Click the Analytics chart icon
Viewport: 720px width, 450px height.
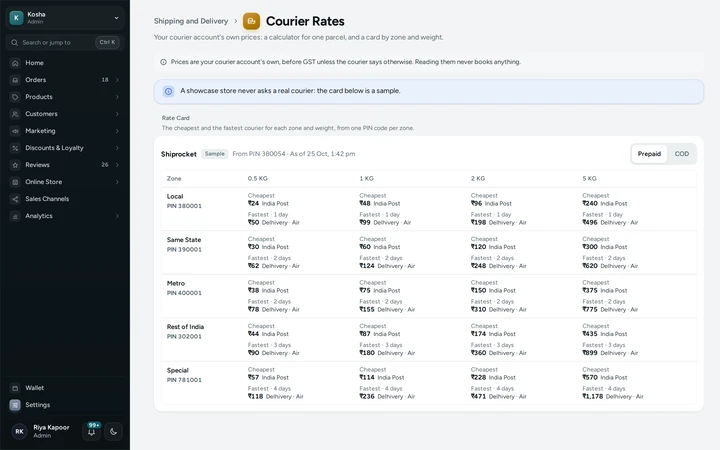[x=15, y=216]
